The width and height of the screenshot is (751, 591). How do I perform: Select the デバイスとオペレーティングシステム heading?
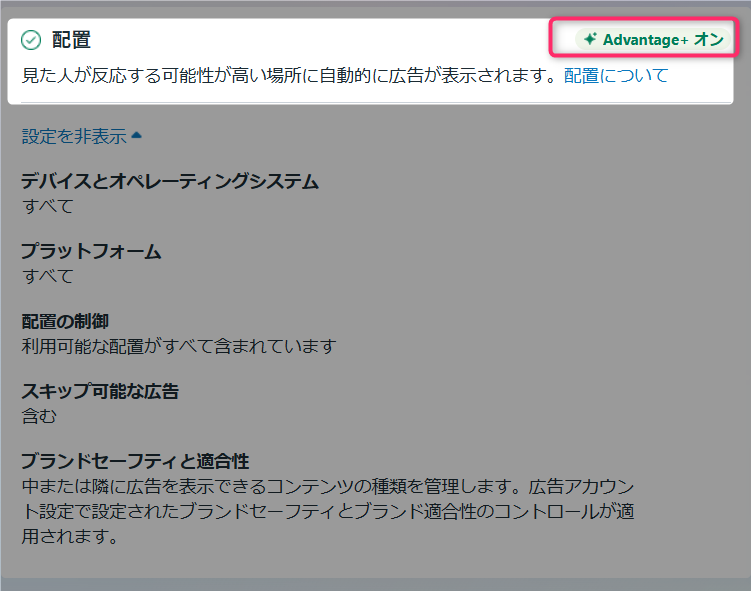pos(170,182)
